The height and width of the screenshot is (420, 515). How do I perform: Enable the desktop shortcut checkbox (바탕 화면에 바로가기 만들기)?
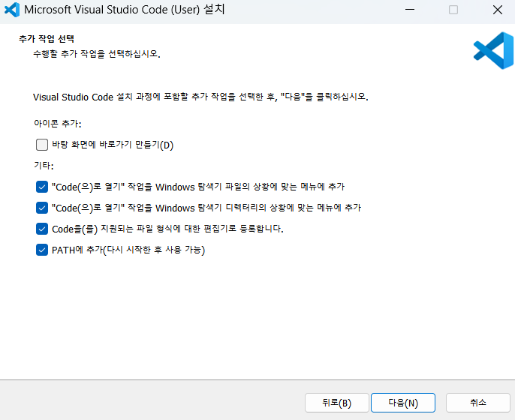pos(42,145)
